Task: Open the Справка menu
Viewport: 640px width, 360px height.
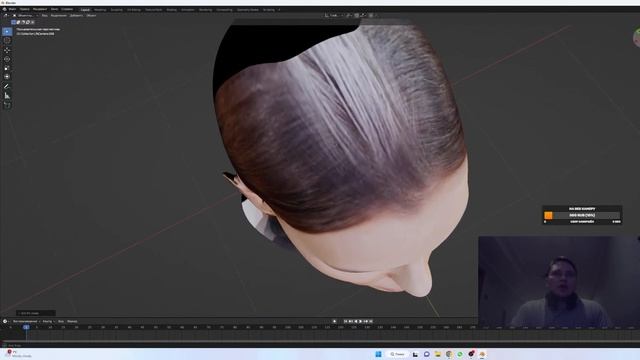Action: click(x=67, y=9)
